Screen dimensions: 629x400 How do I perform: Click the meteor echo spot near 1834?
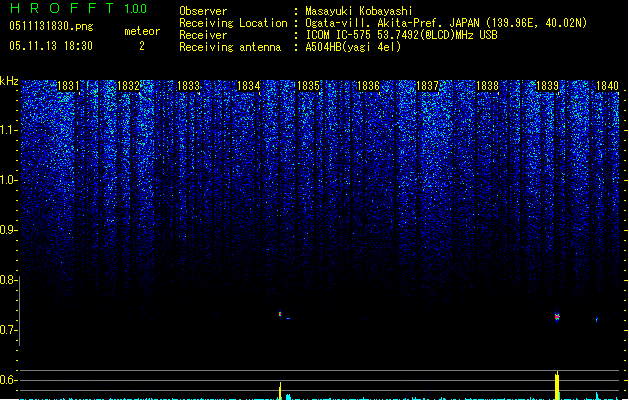pos(280,314)
